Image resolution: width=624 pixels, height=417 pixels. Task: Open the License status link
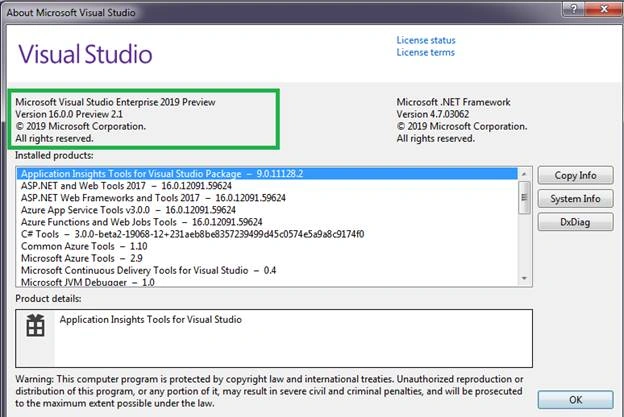coord(426,40)
